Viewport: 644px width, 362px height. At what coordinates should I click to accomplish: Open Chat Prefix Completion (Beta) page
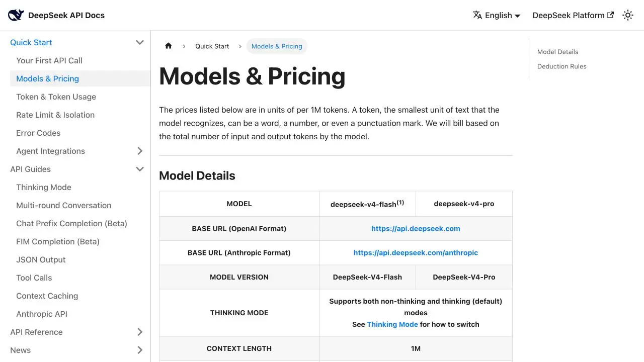[x=71, y=223]
